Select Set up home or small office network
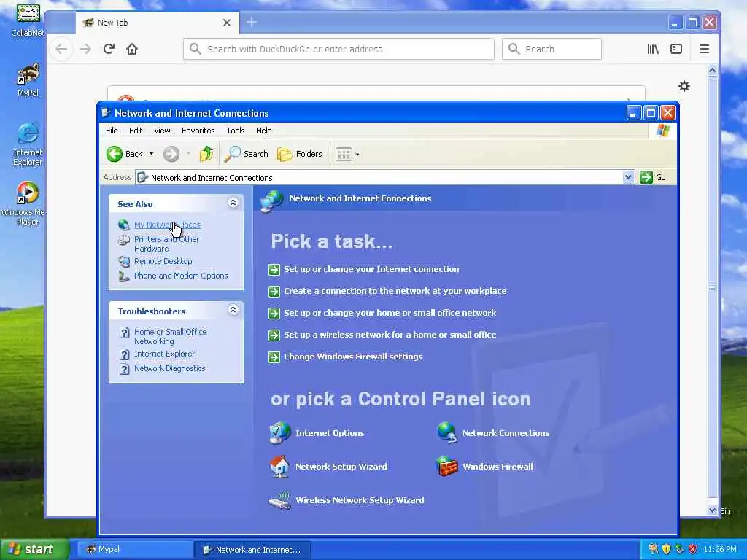747x560 pixels. 390,313
